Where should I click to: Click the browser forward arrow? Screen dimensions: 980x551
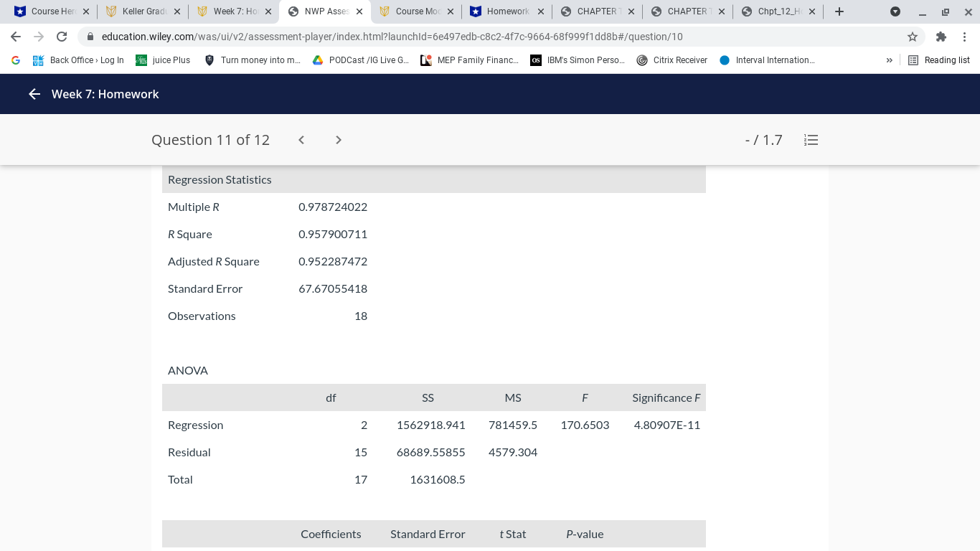pos(39,37)
